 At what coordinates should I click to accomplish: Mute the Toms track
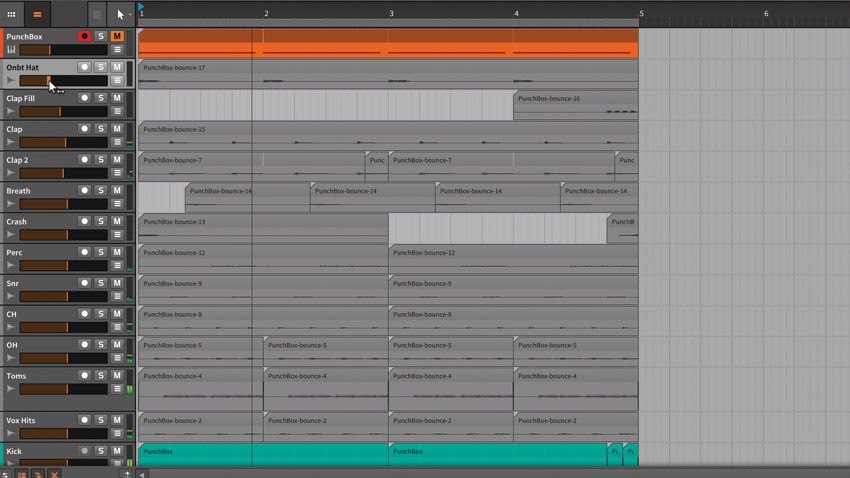(x=117, y=376)
